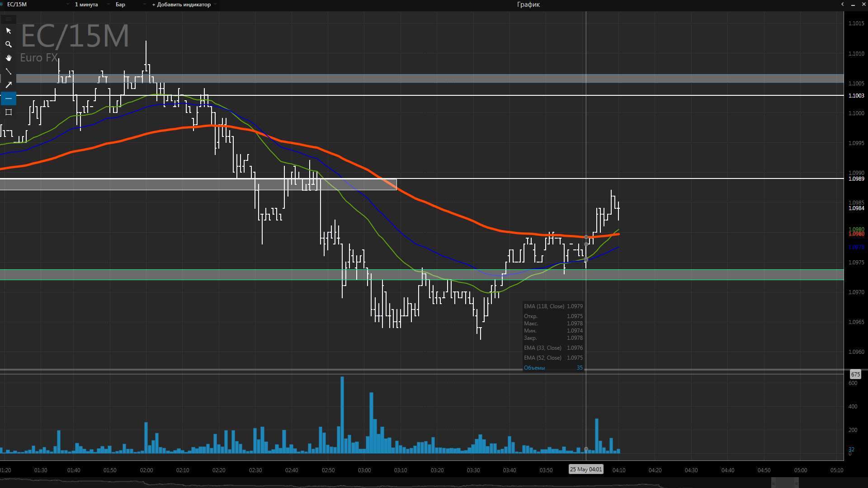The width and height of the screenshot is (868, 488).
Task: Select the magnifier zoom tool
Action: click(x=8, y=44)
